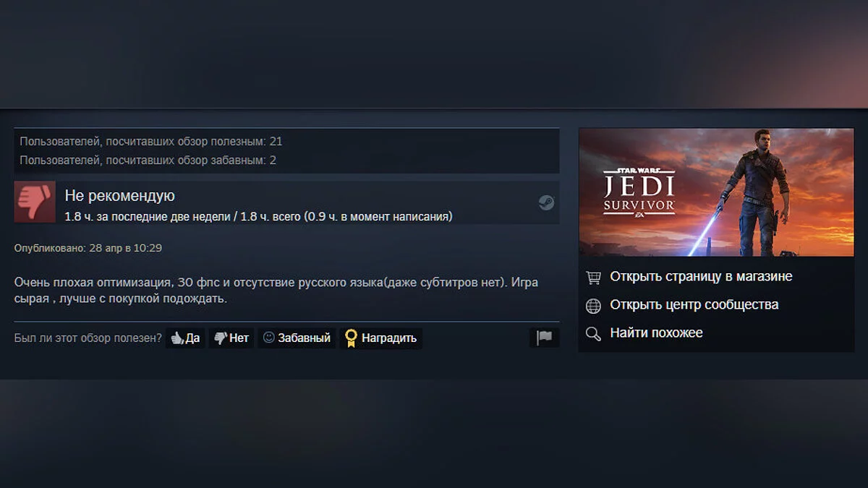This screenshot has width=868, height=488.
Task: Click the Jedi Survivor game banner image
Action: click(x=716, y=192)
